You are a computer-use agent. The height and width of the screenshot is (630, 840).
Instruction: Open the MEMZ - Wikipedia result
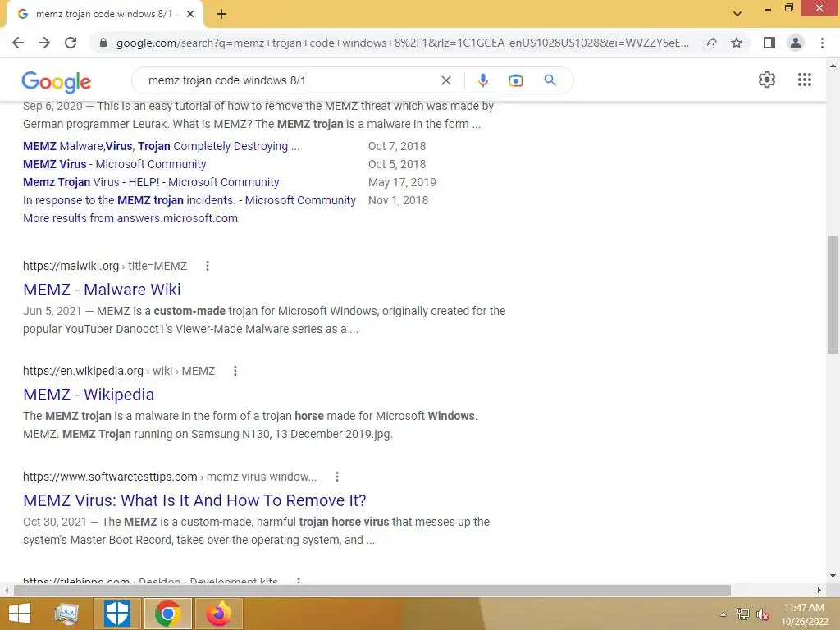(x=89, y=395)
